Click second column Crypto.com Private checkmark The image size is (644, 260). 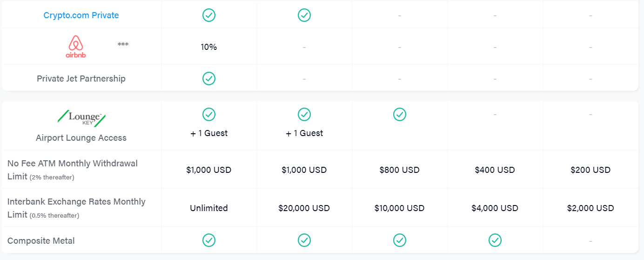pos(304,15)
